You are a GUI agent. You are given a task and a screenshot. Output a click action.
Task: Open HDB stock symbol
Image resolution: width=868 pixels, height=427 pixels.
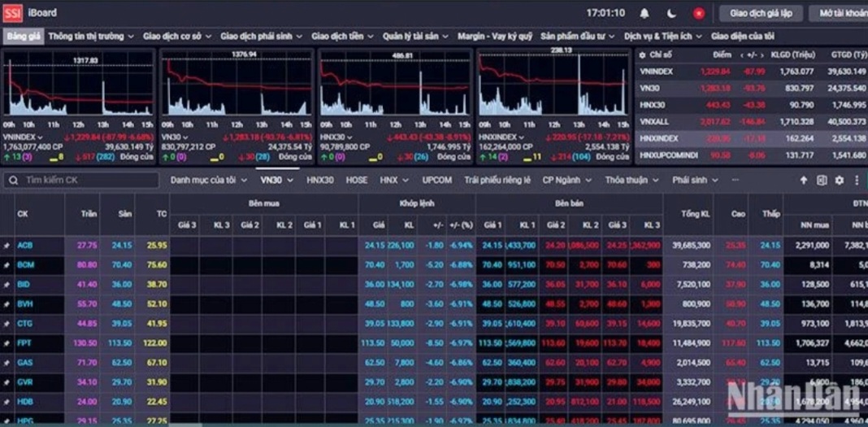coord(25,402)
